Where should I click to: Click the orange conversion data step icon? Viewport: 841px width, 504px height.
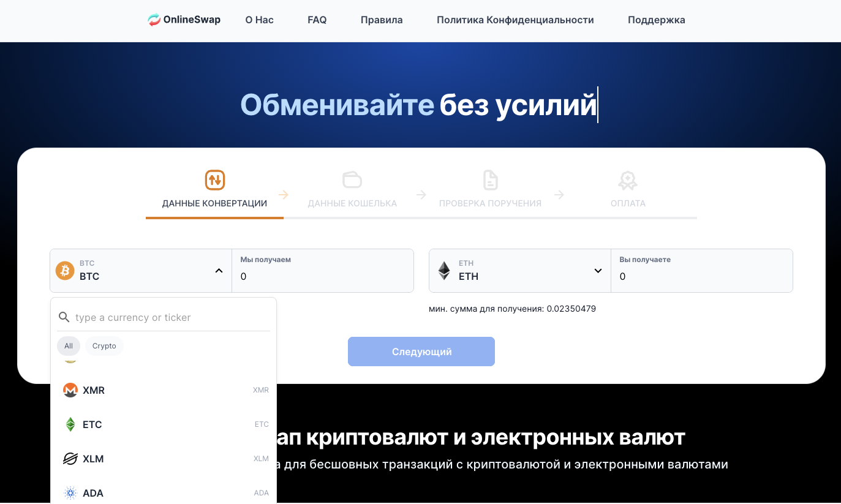click(214, 180)
